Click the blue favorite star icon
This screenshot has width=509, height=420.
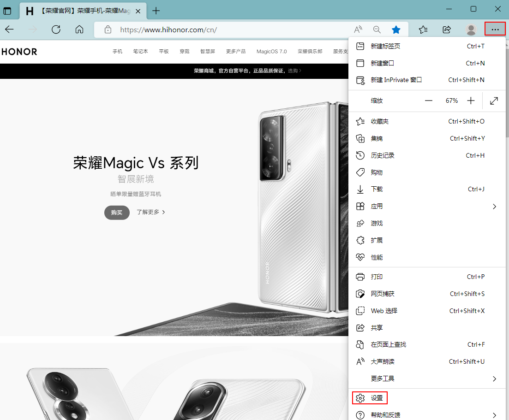click(x=396, y=30)
